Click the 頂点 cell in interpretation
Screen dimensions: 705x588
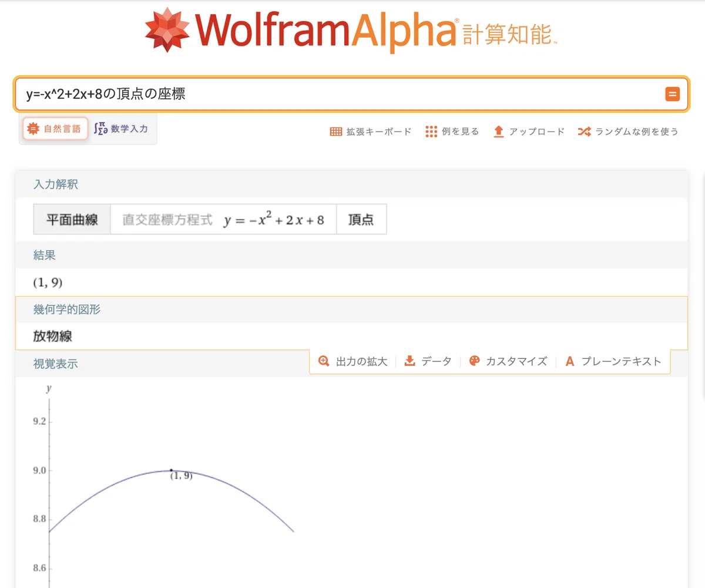(x=361, y=220)
